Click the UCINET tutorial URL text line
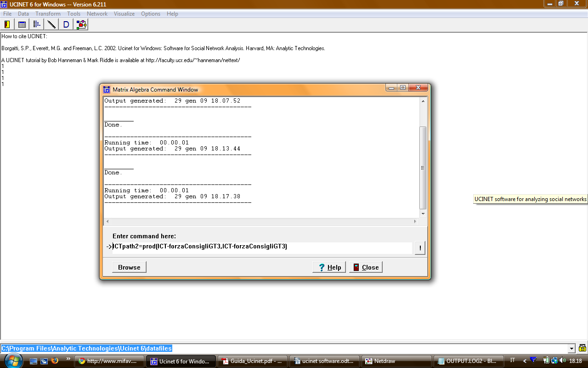588x368 pixels. (121, 60)
